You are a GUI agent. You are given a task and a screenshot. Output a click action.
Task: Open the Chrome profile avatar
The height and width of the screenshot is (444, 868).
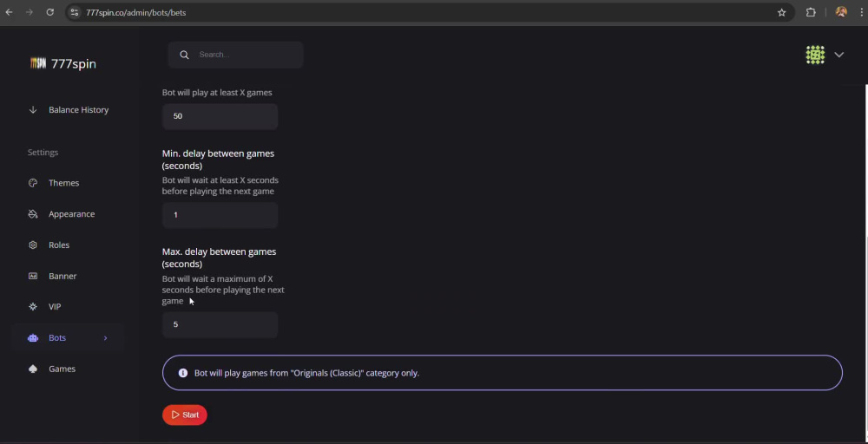[x=841, y=12]
